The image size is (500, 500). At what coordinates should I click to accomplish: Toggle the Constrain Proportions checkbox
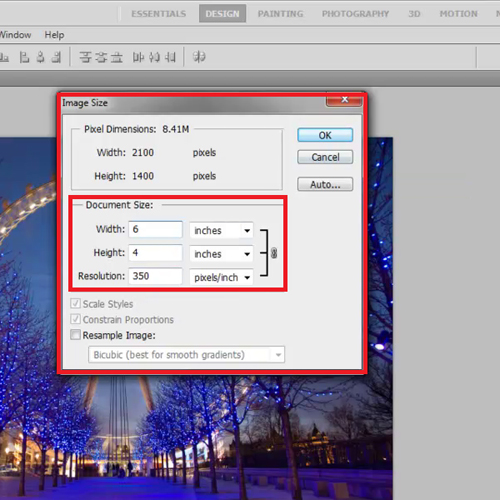pyautogui.click(x=75, y=319)
